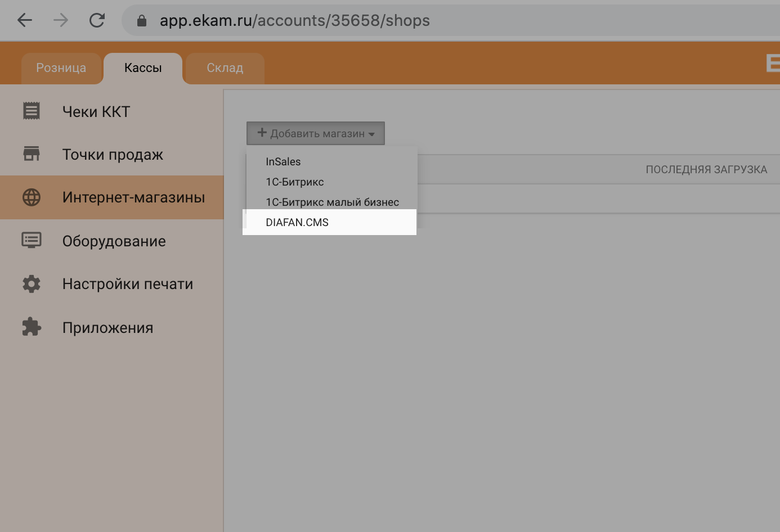Screen dimensions: 780x532
Task: Switch to the Розница tab
Action: pyautogui.click(x=61, y=68)
